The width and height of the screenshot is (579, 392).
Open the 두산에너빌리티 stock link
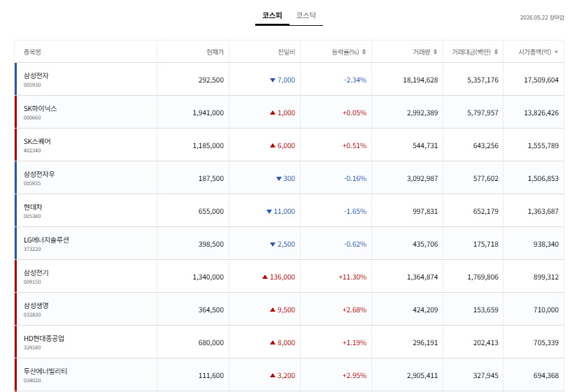click(45, 371)
